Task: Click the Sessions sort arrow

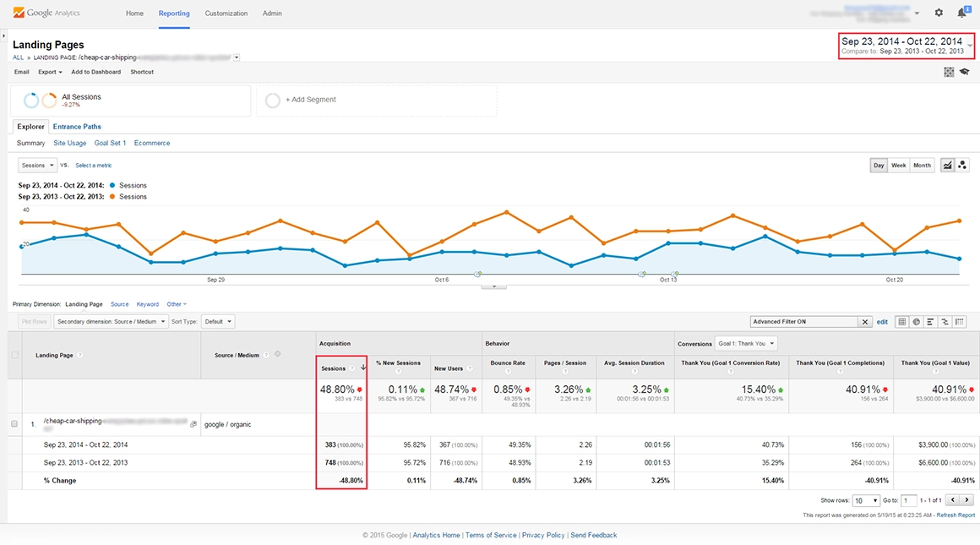Action: [x=363, y=368]
